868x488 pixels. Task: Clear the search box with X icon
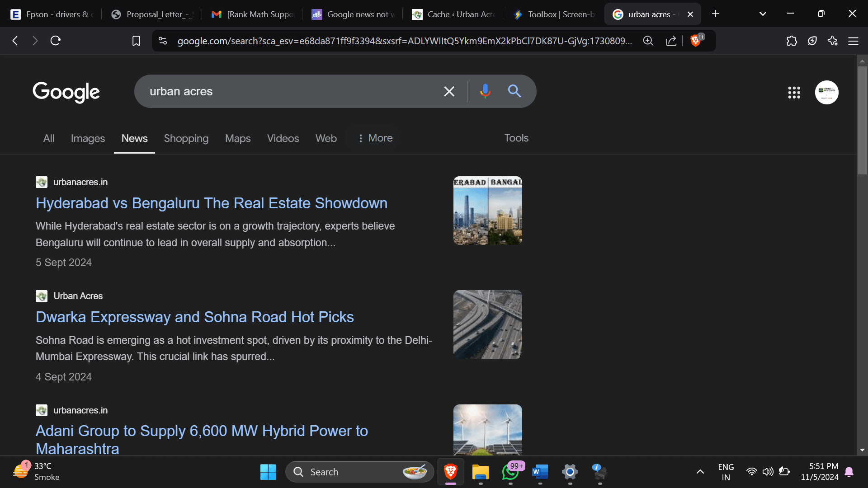tap(449, 91)
